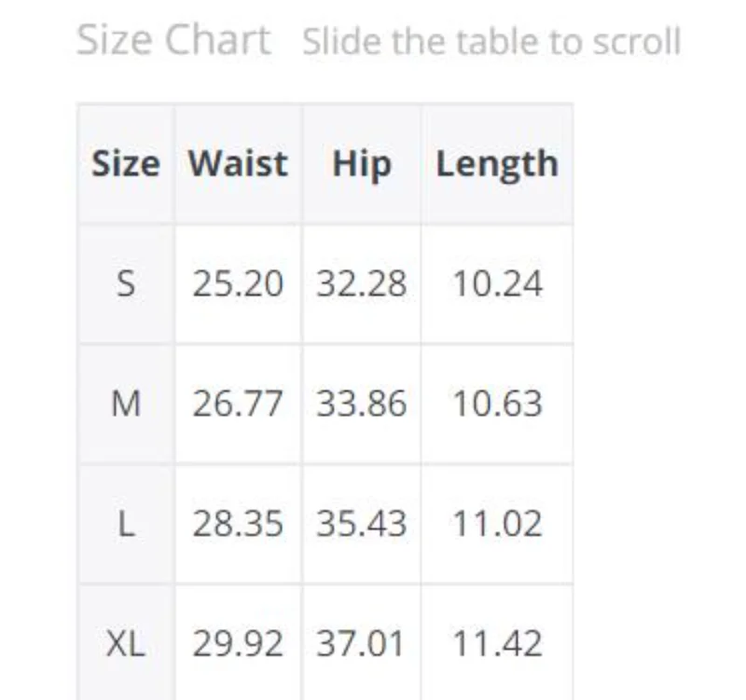Click the 'Slide the table to scroll' hint
This screenshot has width=746, height=700.
[x=491, y=43]
